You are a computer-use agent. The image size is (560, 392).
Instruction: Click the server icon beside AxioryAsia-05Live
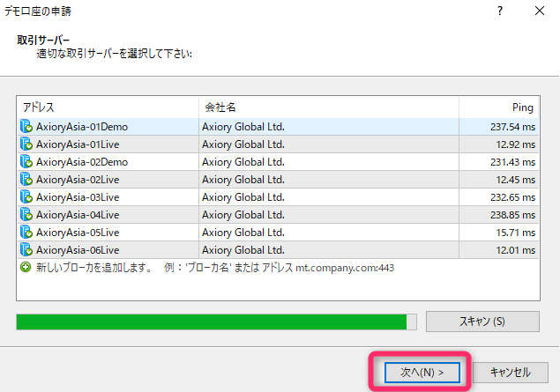26,233
